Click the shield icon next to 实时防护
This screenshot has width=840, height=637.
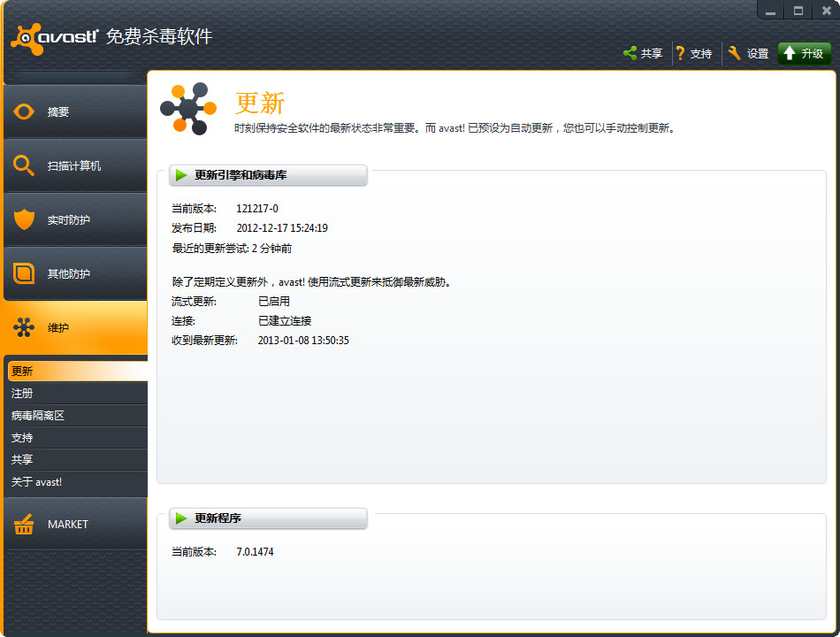24,219
